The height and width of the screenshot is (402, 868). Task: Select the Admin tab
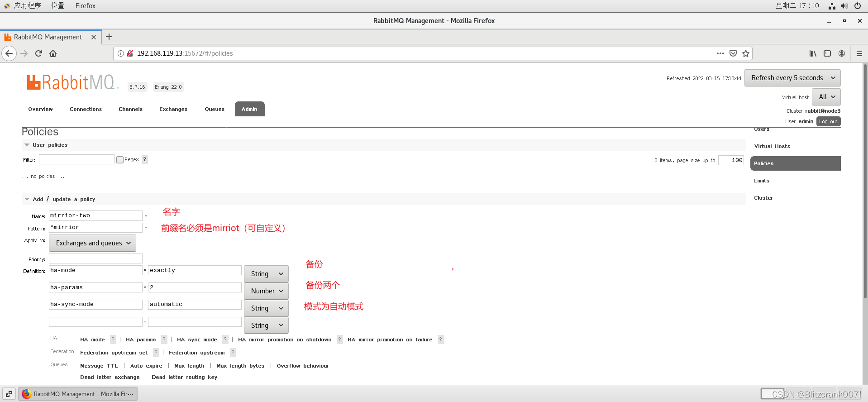point(249,109)
